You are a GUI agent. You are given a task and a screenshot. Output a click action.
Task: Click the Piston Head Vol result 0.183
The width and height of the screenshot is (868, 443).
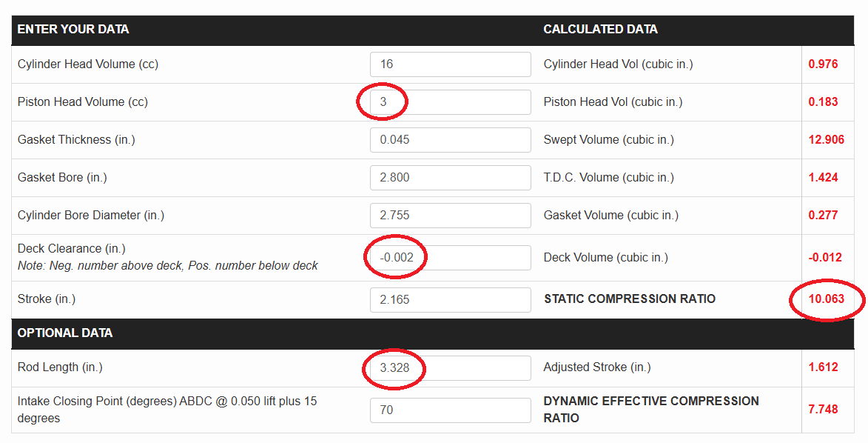coord(823,102)
